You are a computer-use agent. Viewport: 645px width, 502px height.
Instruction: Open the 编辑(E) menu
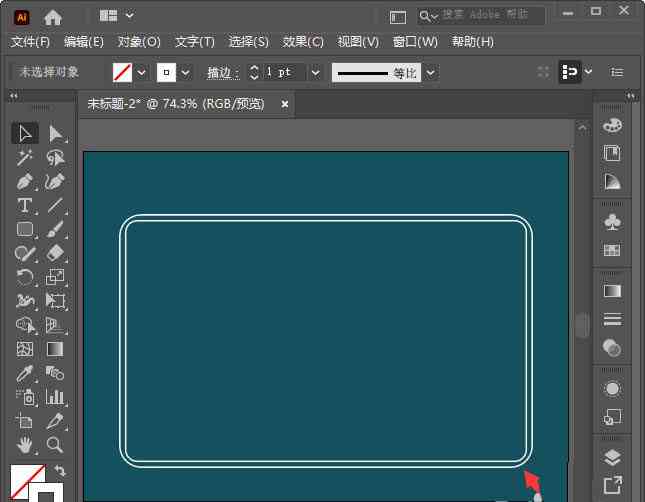click(x=84, y=42)
